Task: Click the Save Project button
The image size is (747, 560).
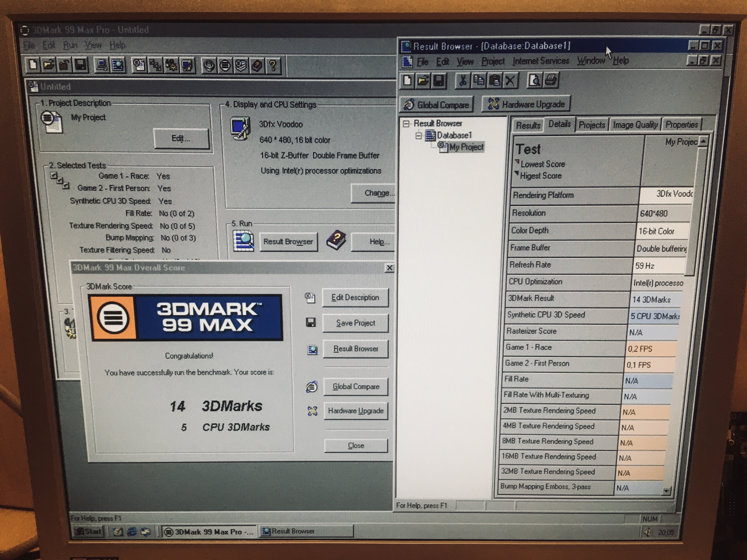Action: 355,323
